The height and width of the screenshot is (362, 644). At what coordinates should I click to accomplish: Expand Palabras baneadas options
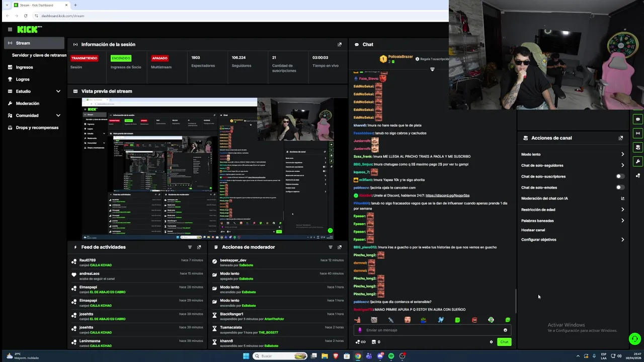pyautogui.click(x=622, y=221)
